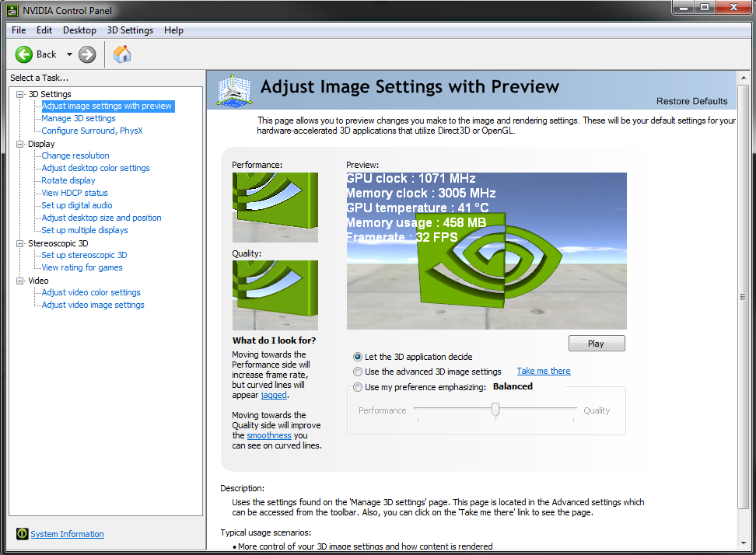The width and height of the screenshot is (756, 555).
Task: Click the scrollbar down arrow
Action: point(744,543)
